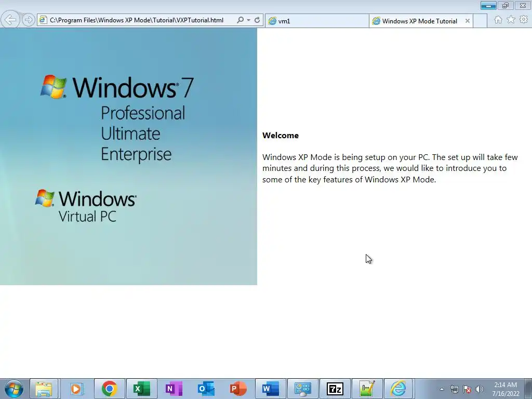Click the browser Forward arrow button
This screenshot has width=532, height=399.
[29, 20]
